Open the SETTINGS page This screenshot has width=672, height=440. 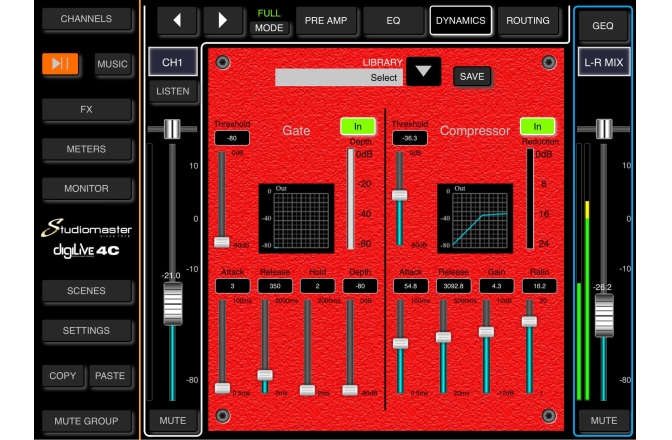(86, 330)
